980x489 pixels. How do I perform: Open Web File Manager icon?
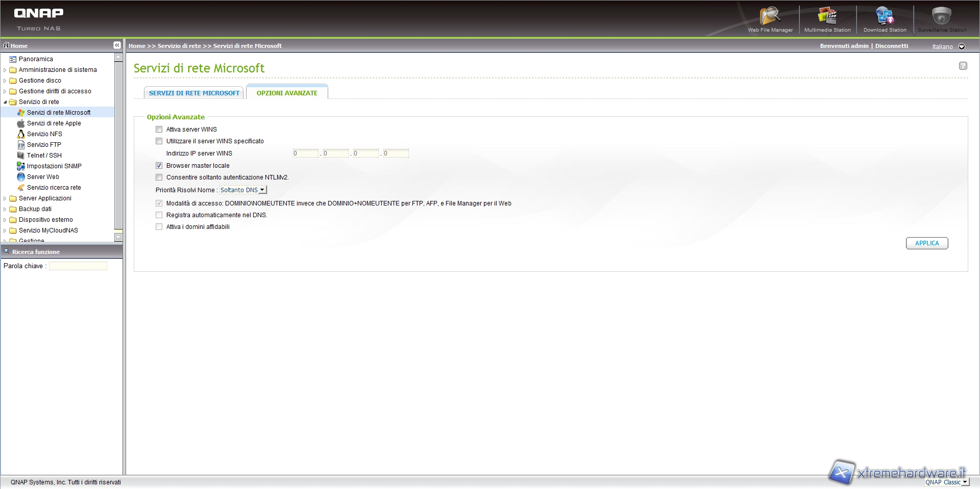770,18
